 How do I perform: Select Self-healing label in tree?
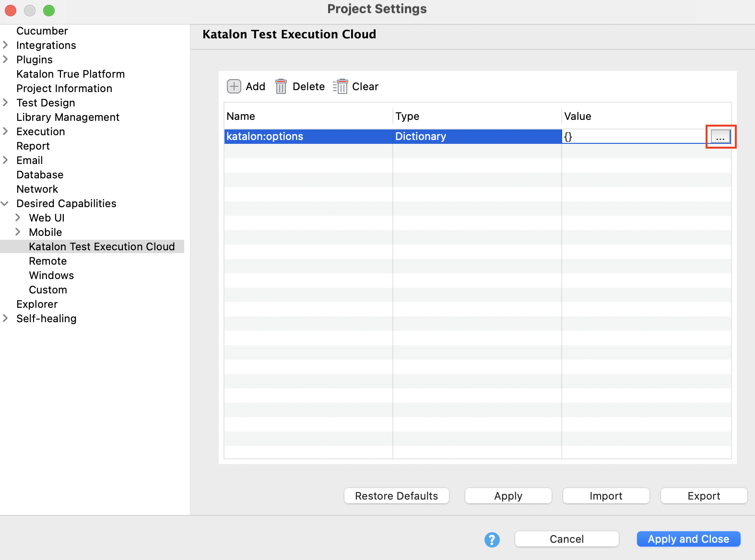pyautogui.click(x=47, y=318)
